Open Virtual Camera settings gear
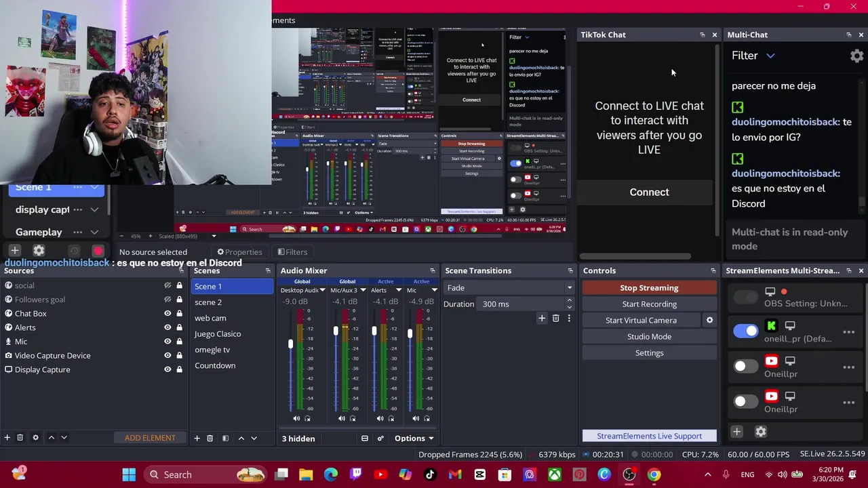The image size is (868, 488). click(709, 320)
